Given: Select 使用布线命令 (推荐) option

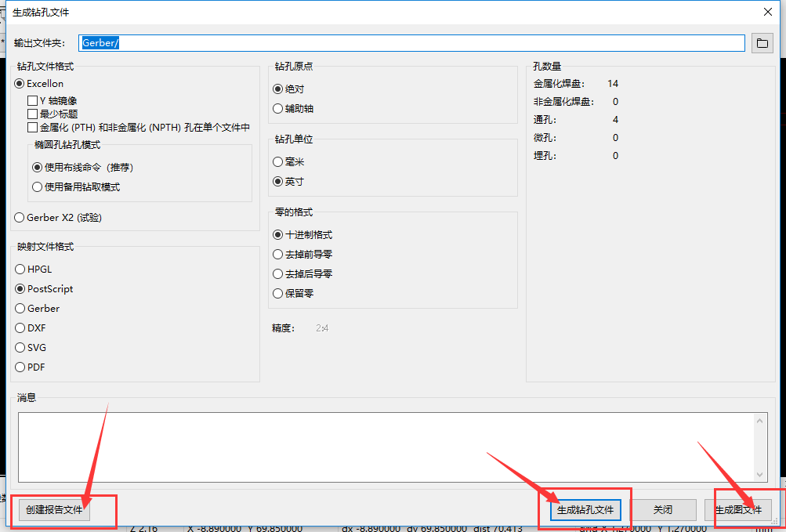Looking at the screenshot, I should 83,168.
